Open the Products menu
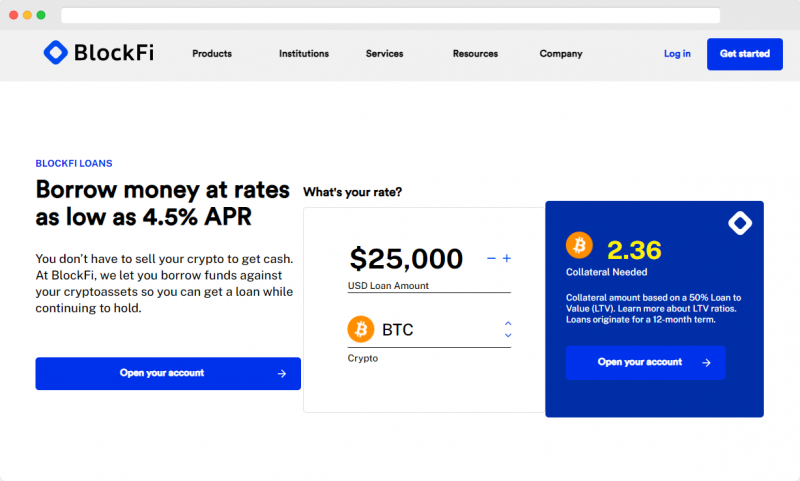 coord(212,54)
